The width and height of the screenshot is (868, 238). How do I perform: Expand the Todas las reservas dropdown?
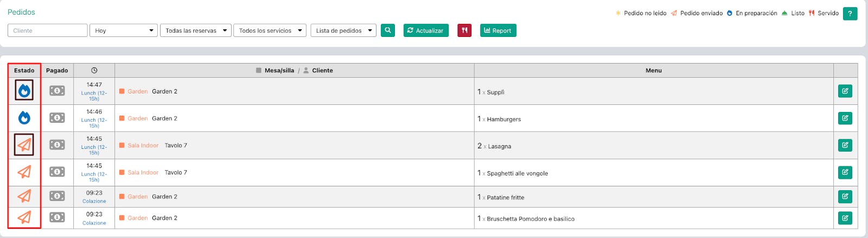coord(196,30)
